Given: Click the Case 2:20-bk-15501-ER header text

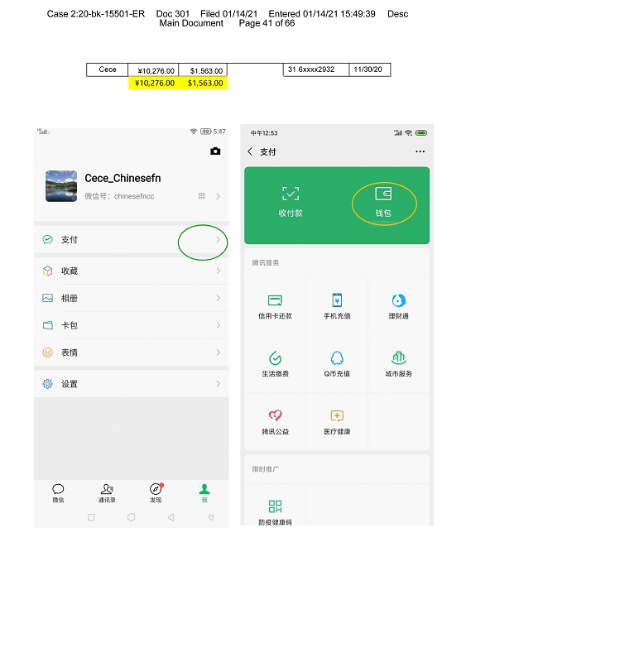Looking at the screenshot, I should point(96,14).
